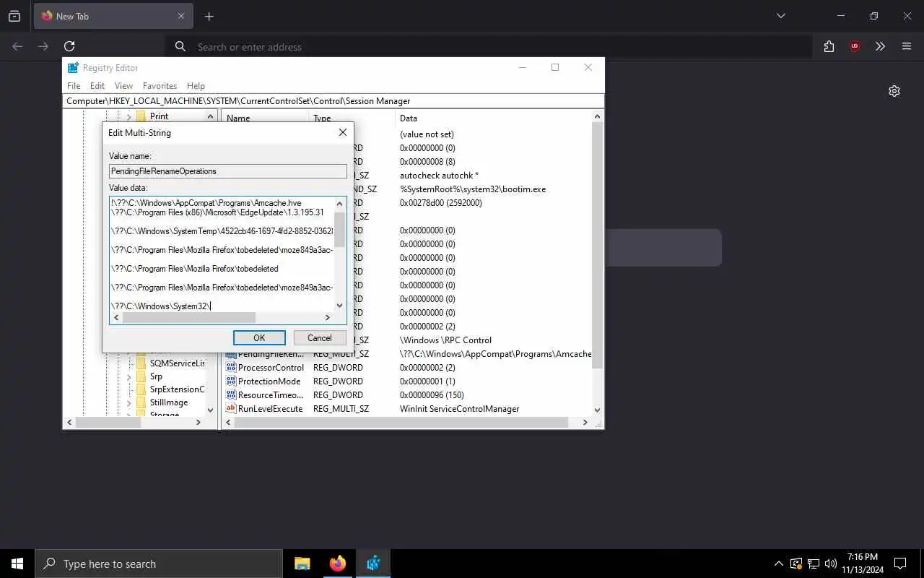Click the Registry Editor path address bar
Image resolution: width=924 pixels, height=578 pixels.
coord(334,101)
